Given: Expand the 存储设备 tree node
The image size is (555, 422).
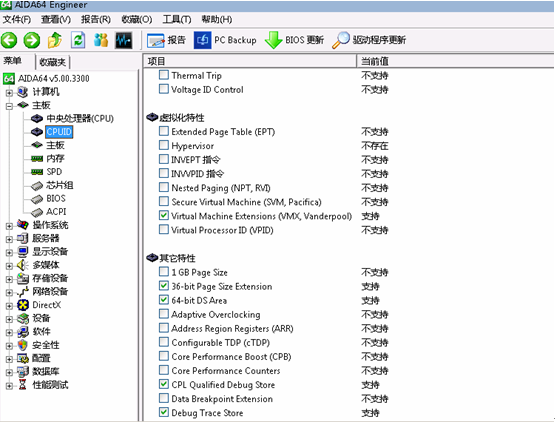Looking at the screenshot, I should (x=9, y=279).
